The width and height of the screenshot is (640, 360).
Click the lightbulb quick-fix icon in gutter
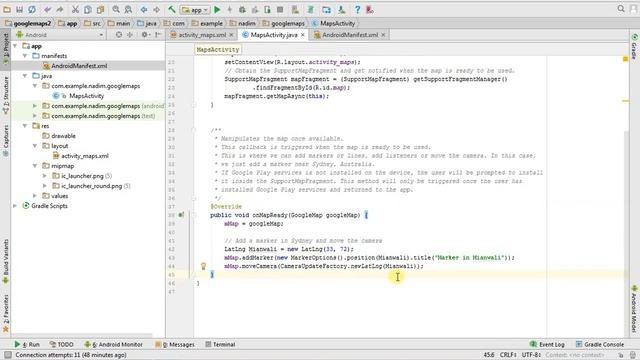click(x=203, y=266)
